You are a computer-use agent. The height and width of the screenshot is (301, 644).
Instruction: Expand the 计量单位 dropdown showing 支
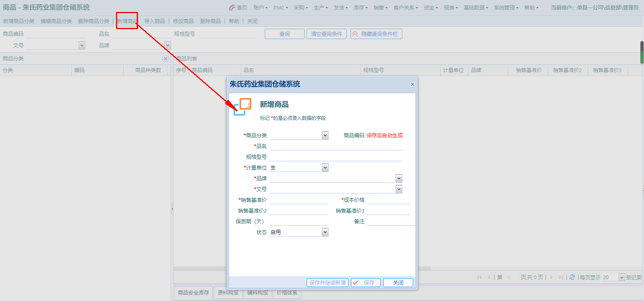[325, 168]
